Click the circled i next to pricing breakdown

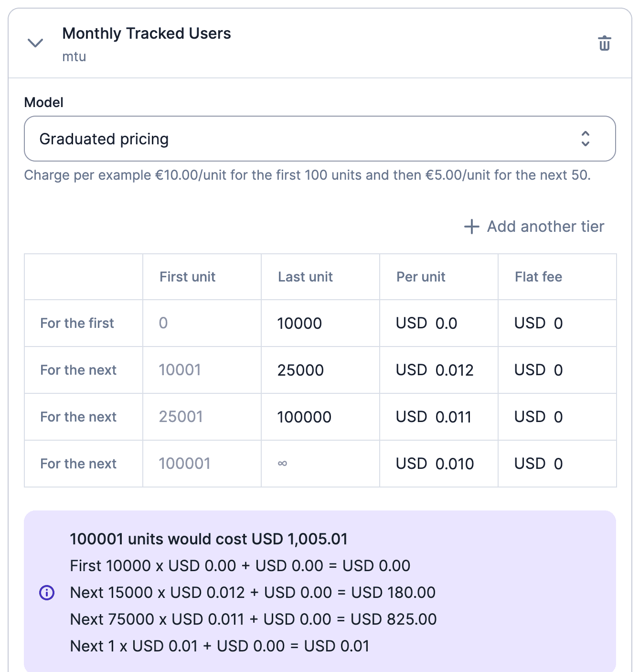pos(46,593)
